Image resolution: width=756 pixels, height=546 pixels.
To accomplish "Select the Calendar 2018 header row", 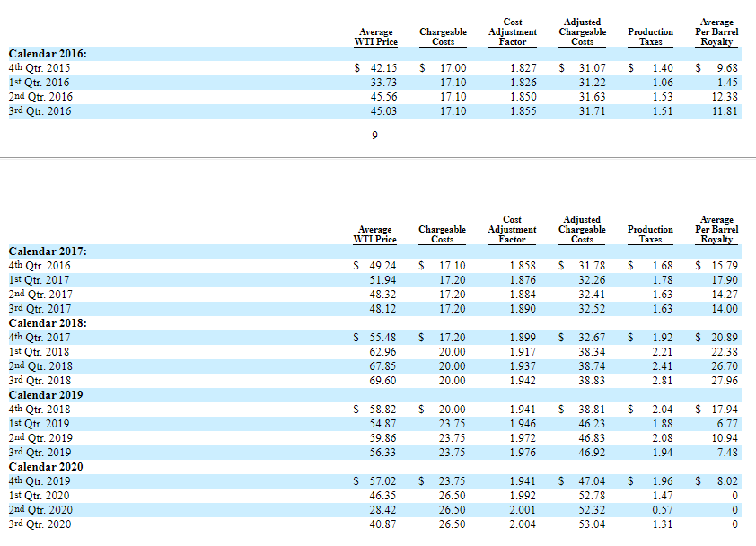I will [46, 322].
